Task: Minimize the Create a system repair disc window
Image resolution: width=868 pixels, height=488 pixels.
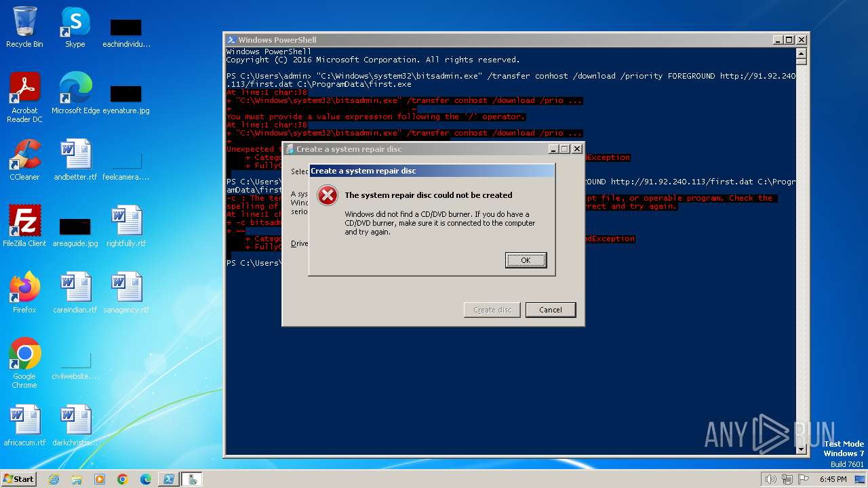Action: tap(553, 149)
